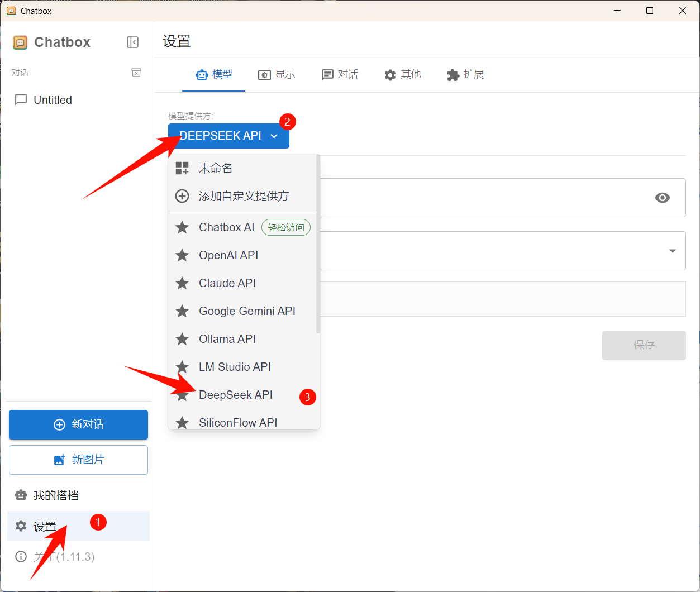Click the gear icon in the 其他 tab
Screen dimensions: 700x592
pyautogui.click(x=390, y=75)
